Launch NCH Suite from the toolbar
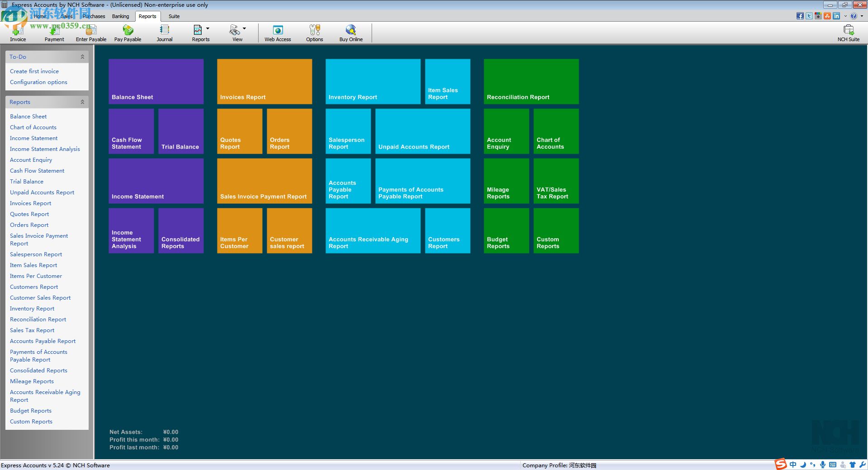This screenshot has width=868, height=470. pos(849,33)
